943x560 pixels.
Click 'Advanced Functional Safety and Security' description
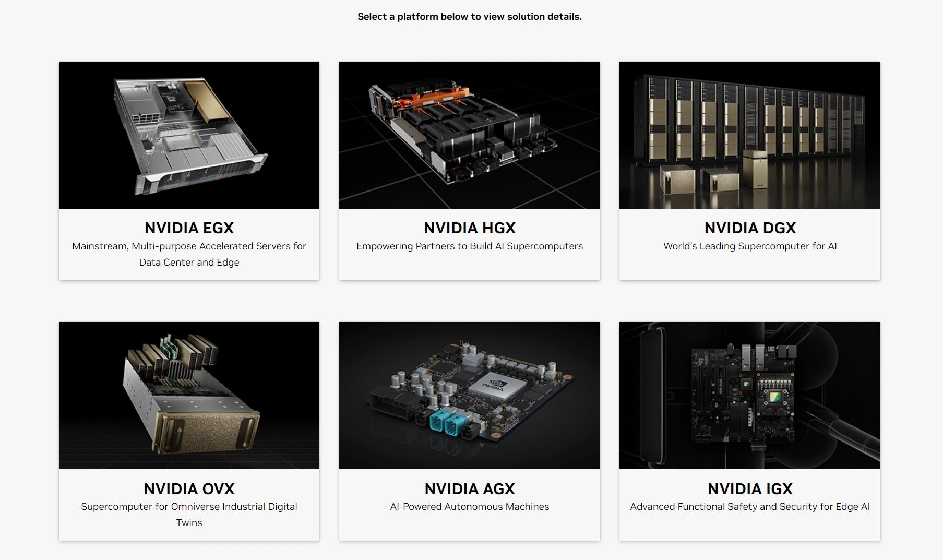749,507
